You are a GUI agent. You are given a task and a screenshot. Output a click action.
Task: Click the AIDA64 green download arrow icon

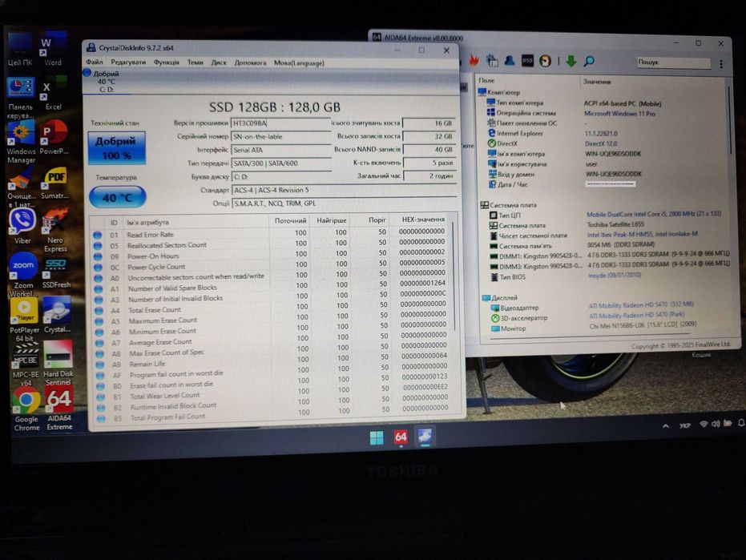pyautogui.click(x=571, y=61)
